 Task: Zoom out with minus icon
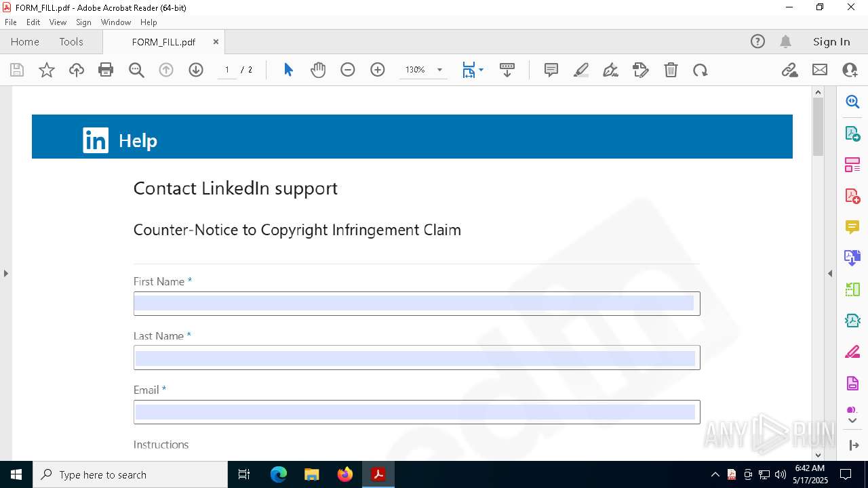click(348, 70)
